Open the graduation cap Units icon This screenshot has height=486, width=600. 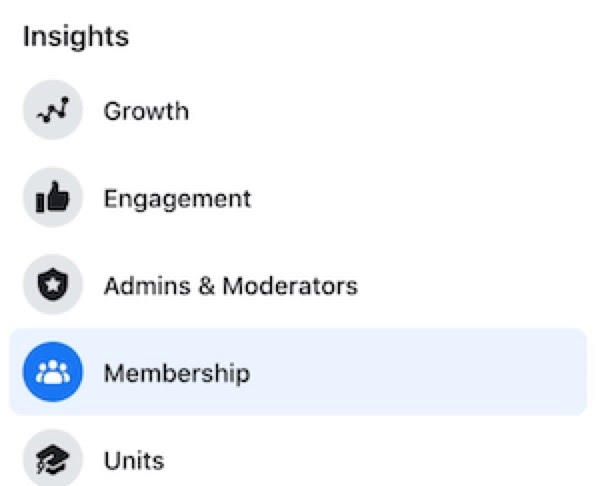coord(51,460)
